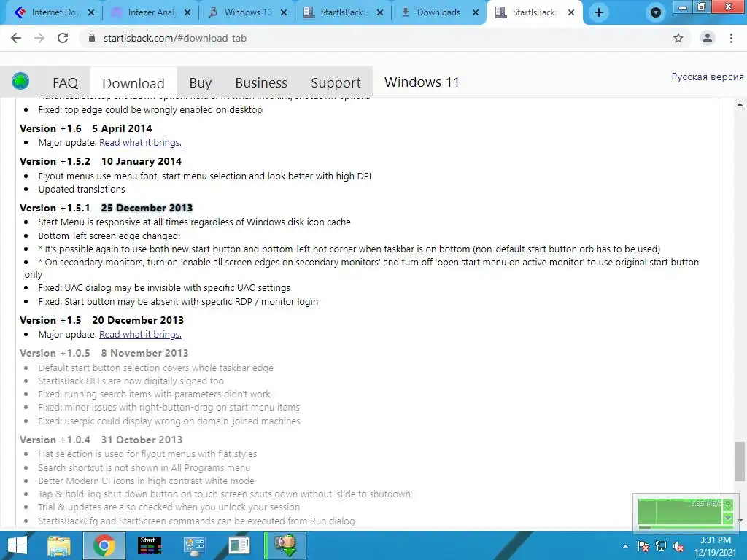Close the active StartIsBack tab

pyautogui.click(x=571, y=12)
